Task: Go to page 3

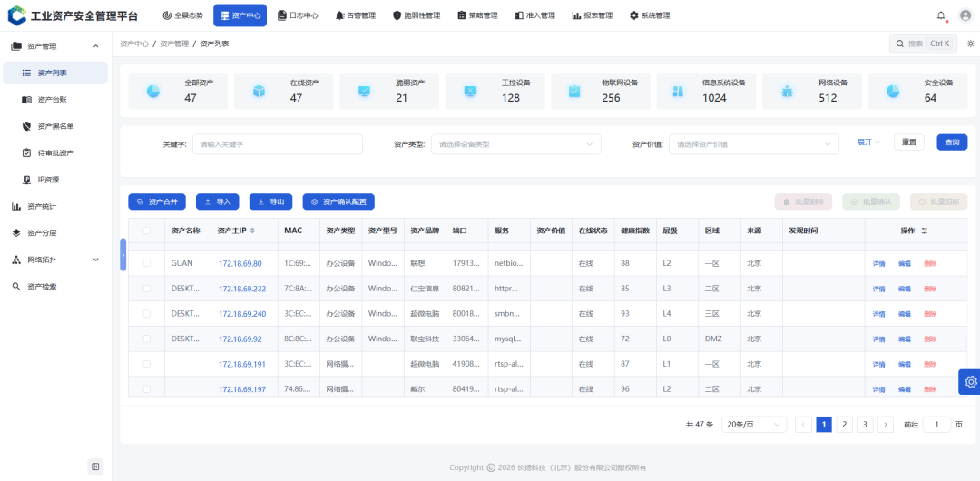Action: pos(865,425)
